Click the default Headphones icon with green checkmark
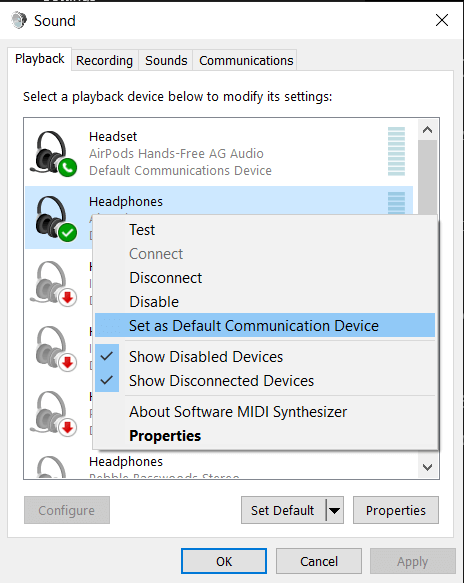Viewport: 464px width, 583px height. pos(55,218)
